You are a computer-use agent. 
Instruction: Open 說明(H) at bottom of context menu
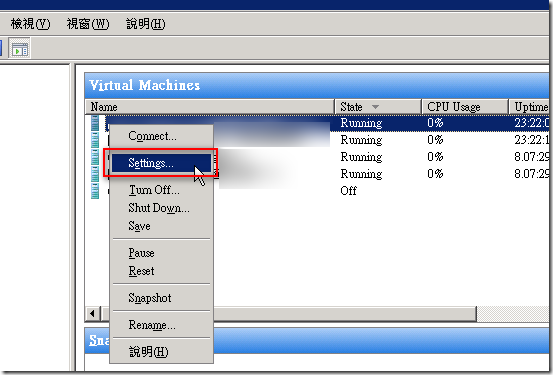162,352
